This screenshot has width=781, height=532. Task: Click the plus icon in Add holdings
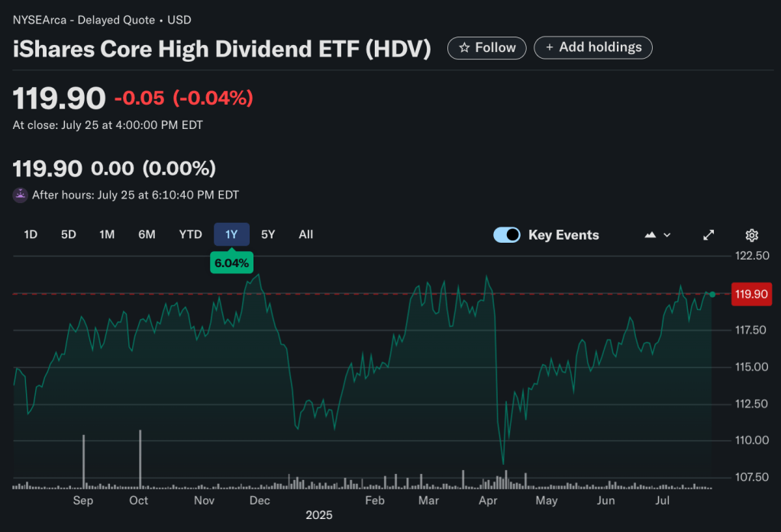pos(550,47)
